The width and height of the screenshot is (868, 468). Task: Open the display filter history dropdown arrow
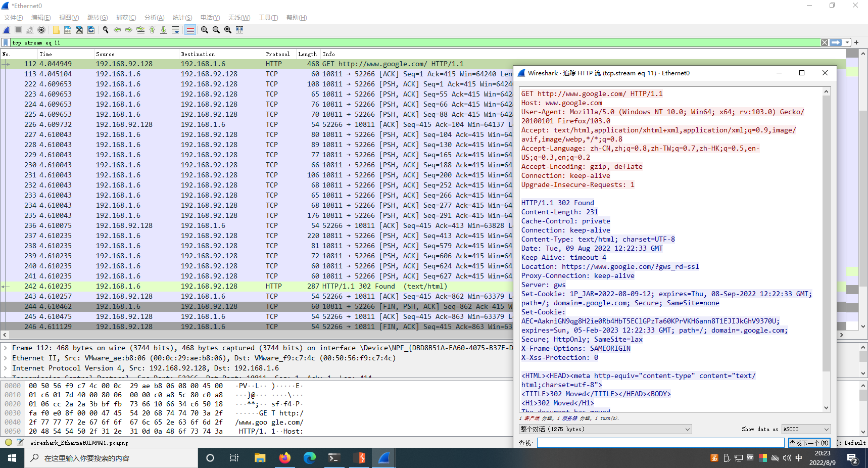[847, 42]
